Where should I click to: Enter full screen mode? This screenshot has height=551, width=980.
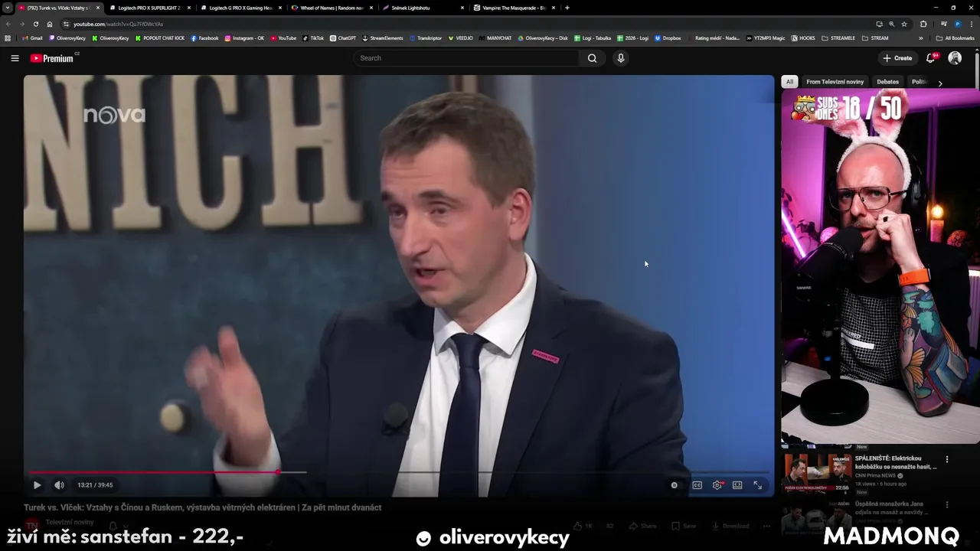(x=757, y=485)
